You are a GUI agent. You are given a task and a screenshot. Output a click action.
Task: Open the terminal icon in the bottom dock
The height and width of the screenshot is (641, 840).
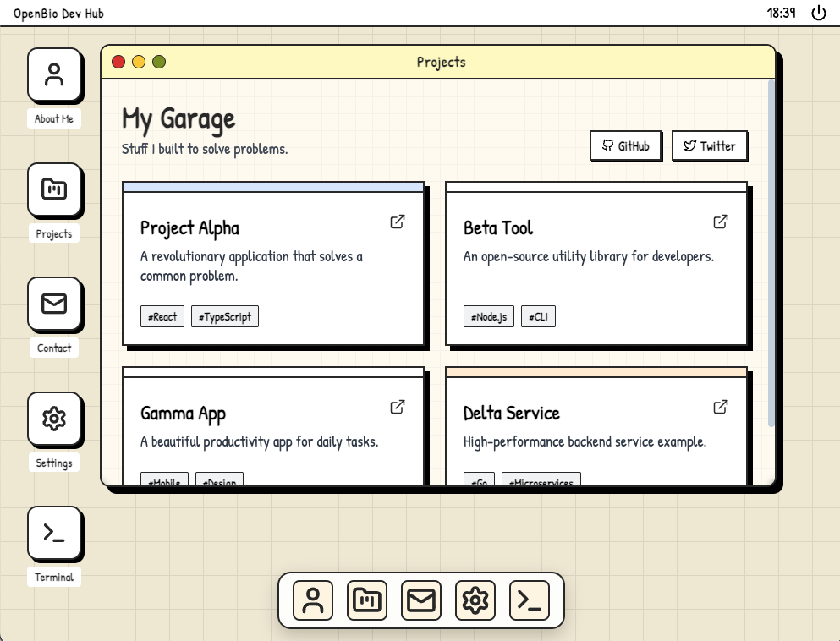(529, 600)
